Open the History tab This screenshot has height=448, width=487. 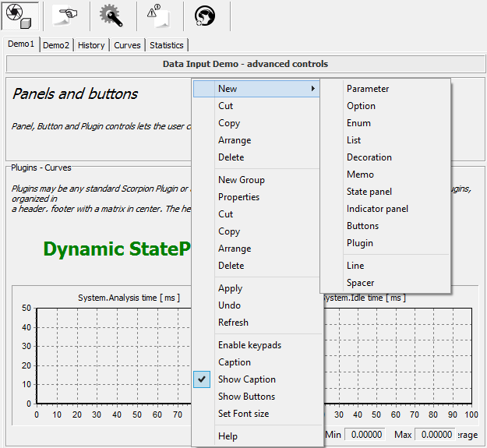(91, 45)
